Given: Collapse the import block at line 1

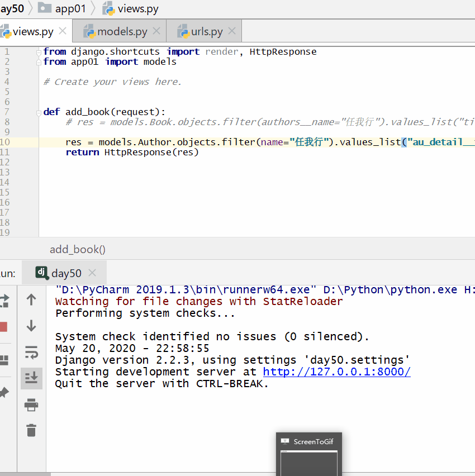Looking at the screenshot, I should [39, 52].
